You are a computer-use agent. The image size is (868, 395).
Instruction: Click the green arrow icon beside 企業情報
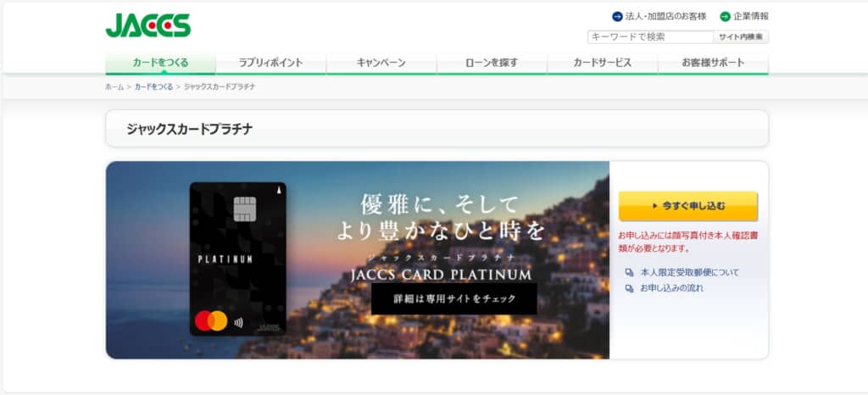click(725, 16)
